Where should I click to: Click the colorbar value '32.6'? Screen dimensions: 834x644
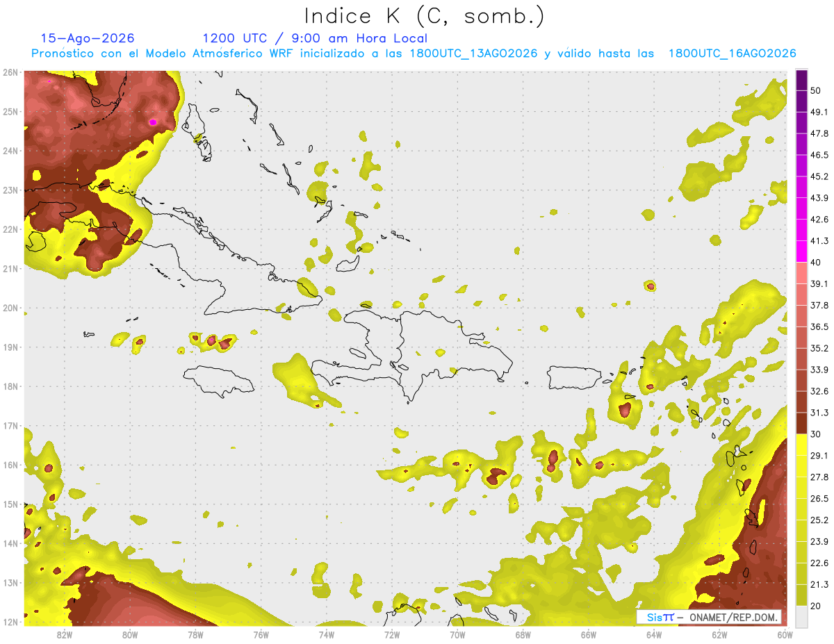tap(819, 391)
